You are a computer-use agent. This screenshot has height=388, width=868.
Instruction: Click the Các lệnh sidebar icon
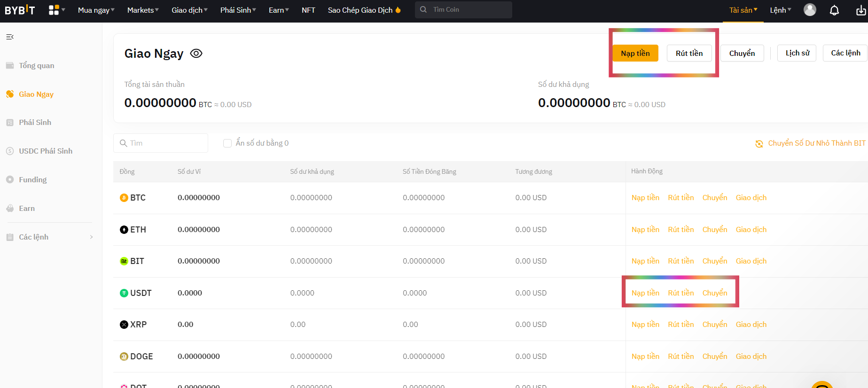pos(10,237)
